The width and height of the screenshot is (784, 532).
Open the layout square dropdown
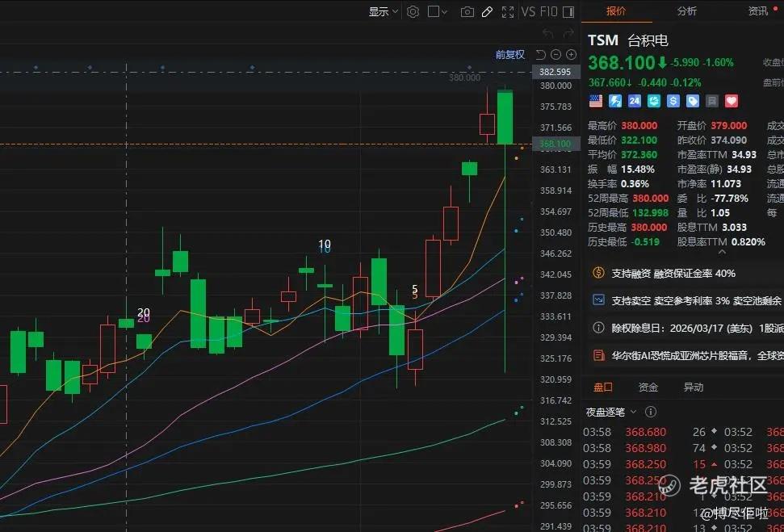click(x=438, y=12)
